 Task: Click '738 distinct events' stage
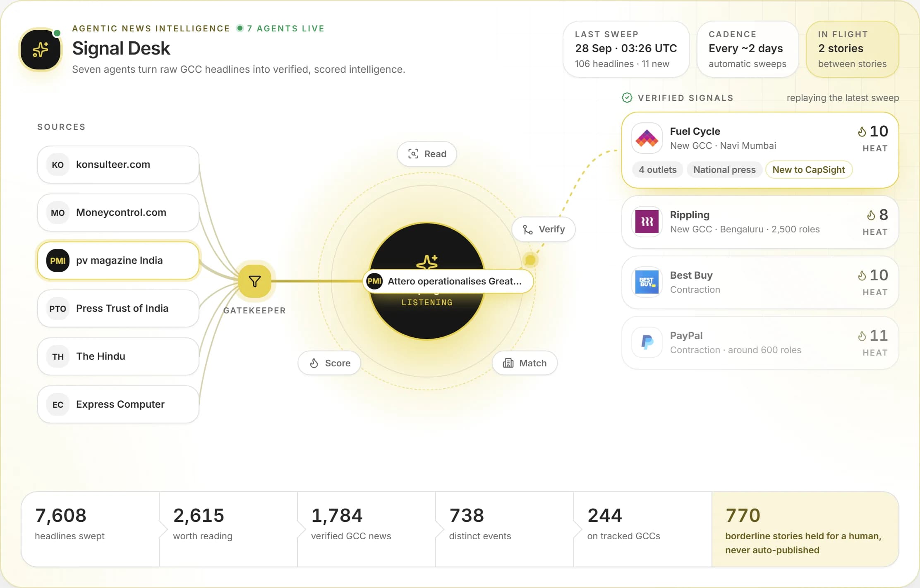[x=505, y=529]
